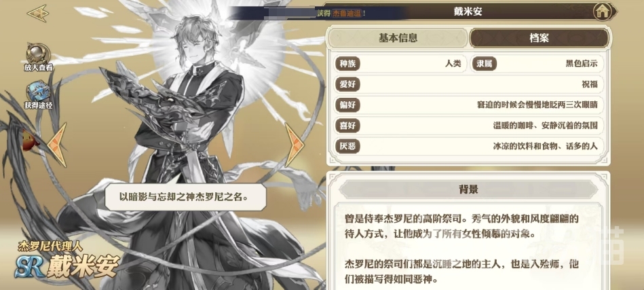Viewport: 644px width, 290px height.
Task: Click the 戴米安 title bar name
Action: [x=468, y=12]
